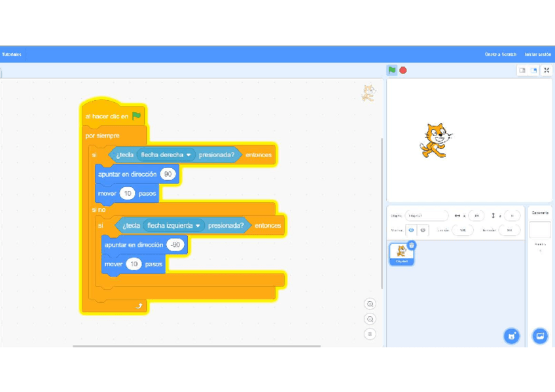Click the '¿tecla flecha derecha presionada?' sensing block
This screenshot has height=392, width=555.
click(175, 154)
